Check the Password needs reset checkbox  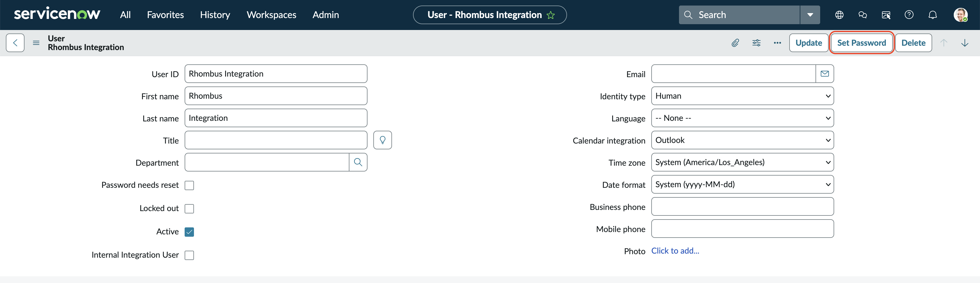[189, 185]
